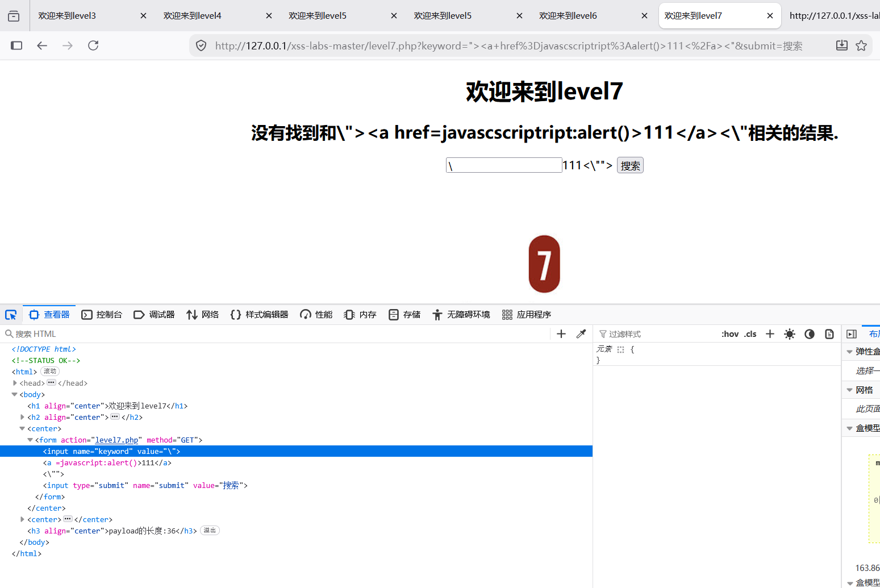Select the input type submit node
This screenshot has width=880, height=588.
click(145, 485)
